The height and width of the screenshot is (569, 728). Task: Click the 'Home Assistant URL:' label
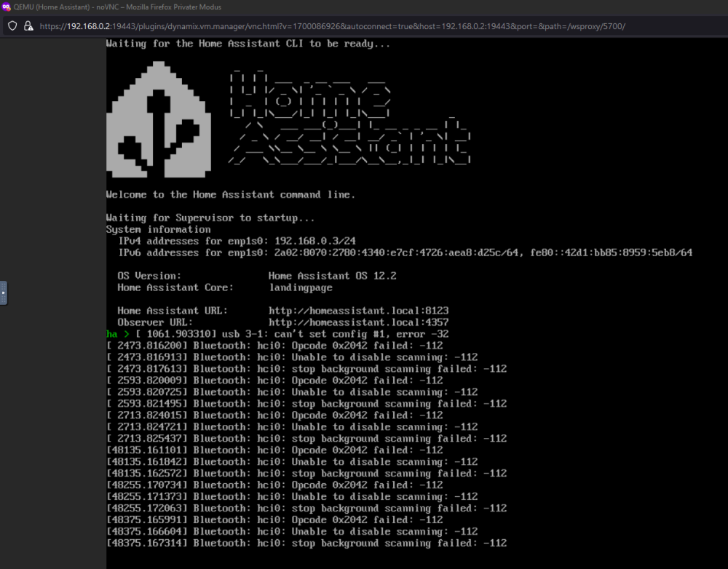coord(173,311)
